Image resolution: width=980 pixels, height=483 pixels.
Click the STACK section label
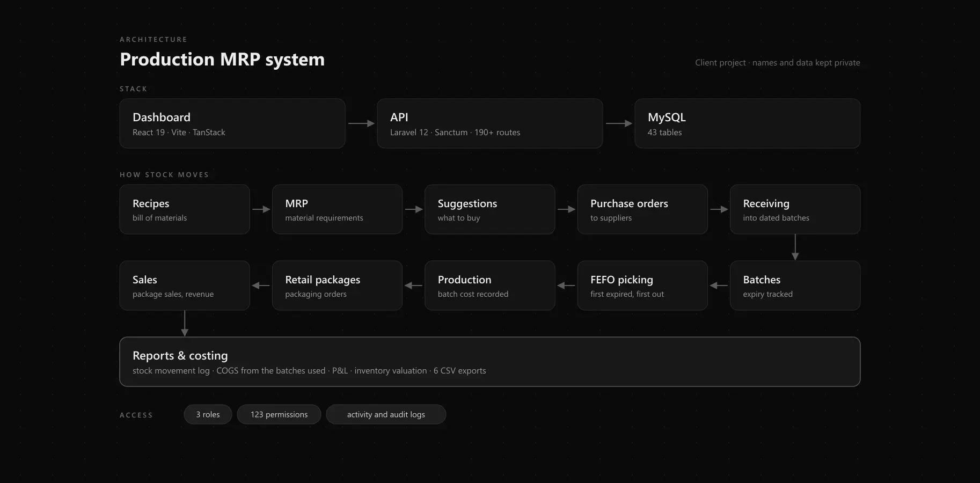click(133, 89)
